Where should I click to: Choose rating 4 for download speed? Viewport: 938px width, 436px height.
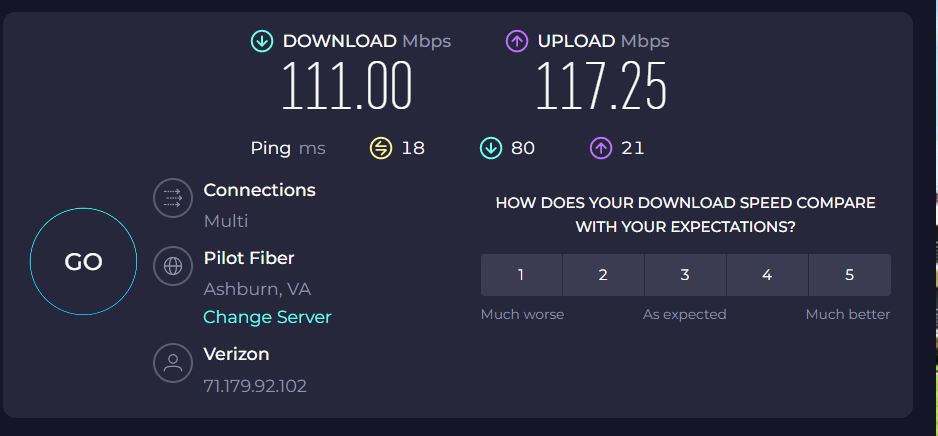pos(767,275)
